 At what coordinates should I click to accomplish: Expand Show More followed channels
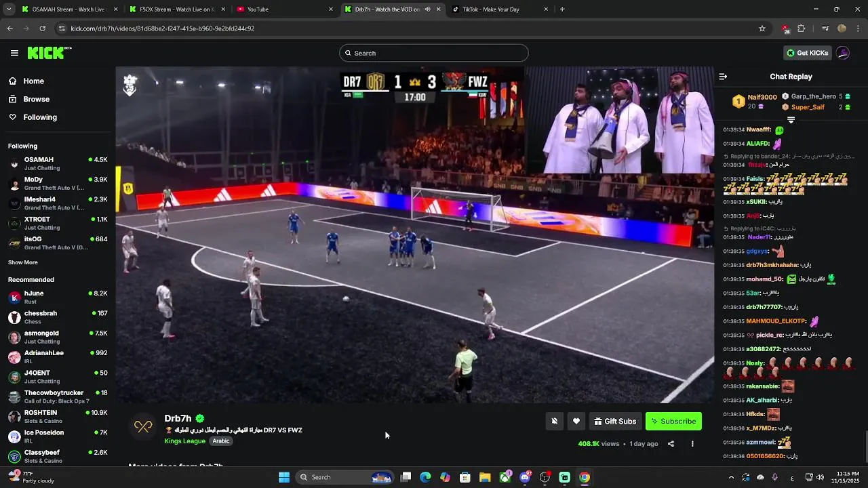pos(23,262)
